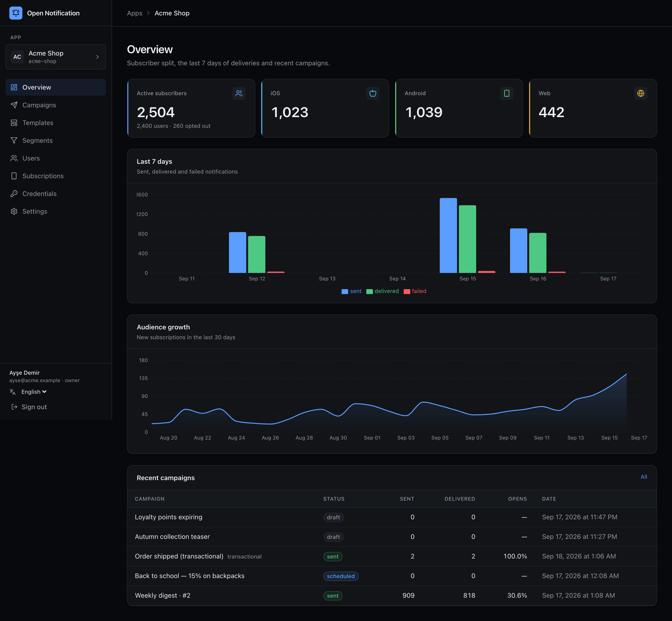Go to Campaigns in the sidebar
Image resolution: width=672 pixels, height=621 pixels.
[x=56, y=105]
